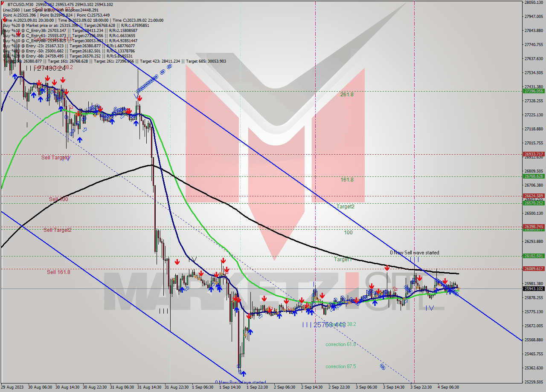Click the BTCUSD,M30 chart symbol title
The width and height of the screenshot is (546, 392).
coord(20,4)
